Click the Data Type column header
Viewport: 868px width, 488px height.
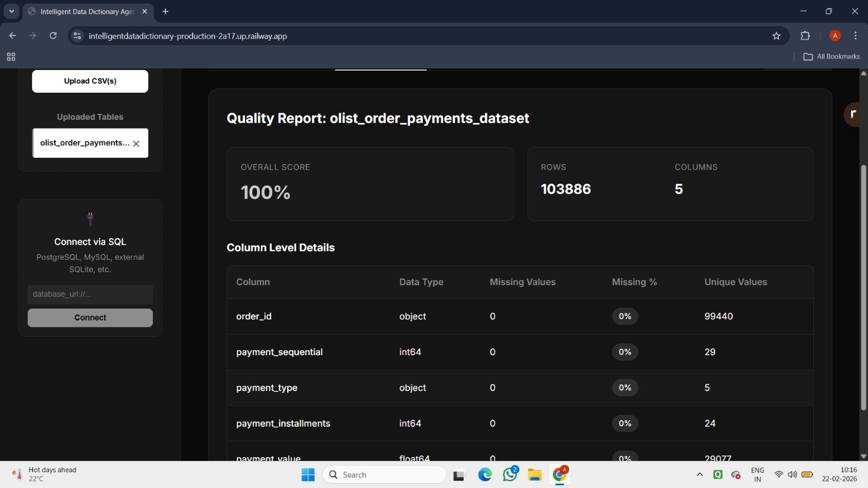pyautogui.click(x=421, y=282)
